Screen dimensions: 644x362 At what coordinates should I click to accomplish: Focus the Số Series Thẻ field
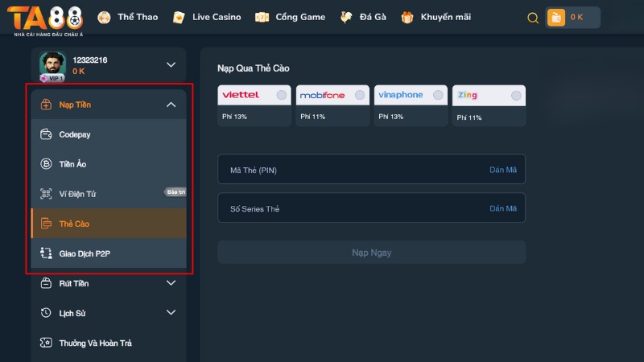pos(371,208)
